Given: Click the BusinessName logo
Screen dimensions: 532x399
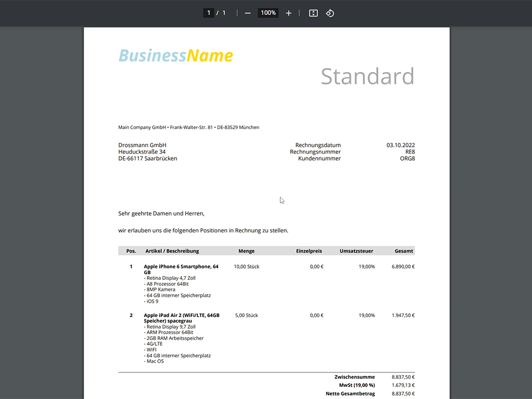Looking at the screenshot, I should coord(176,55).
